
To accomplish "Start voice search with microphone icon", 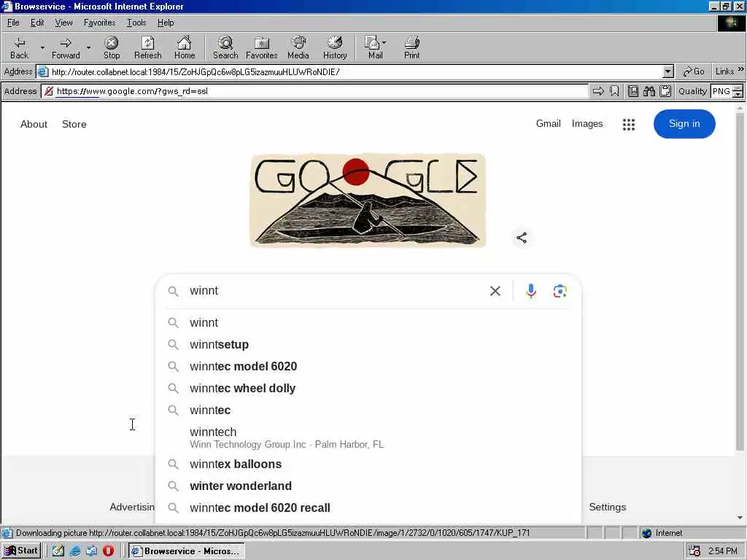I will (x=531, y=291).
